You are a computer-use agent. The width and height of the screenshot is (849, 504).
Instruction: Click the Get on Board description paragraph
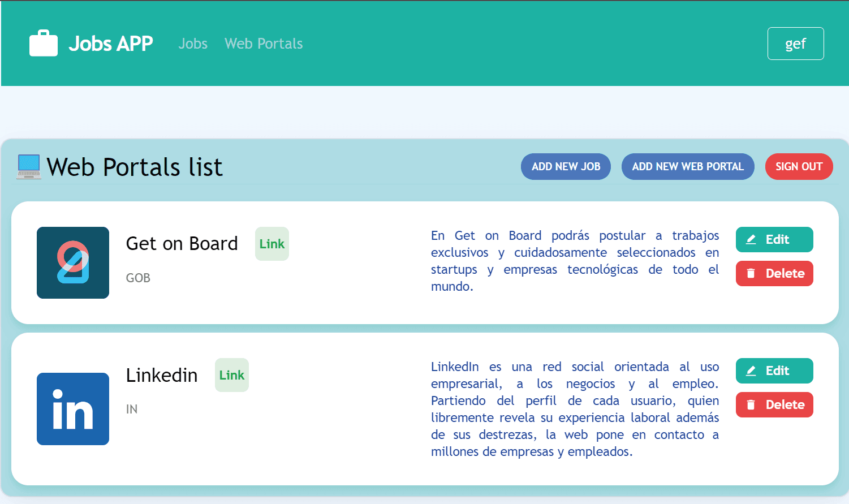tap(575, 261)
